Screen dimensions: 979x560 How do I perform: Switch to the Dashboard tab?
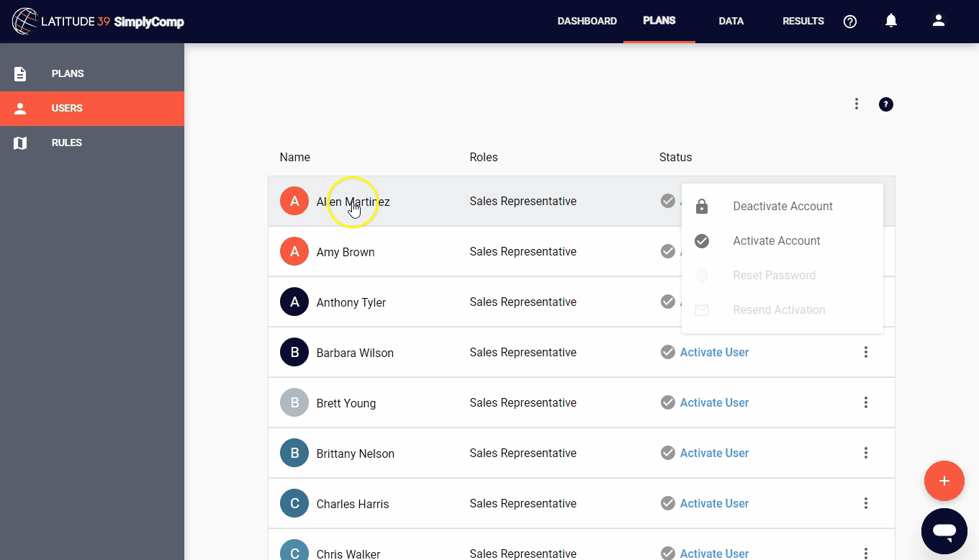click(x=587, y=21)
